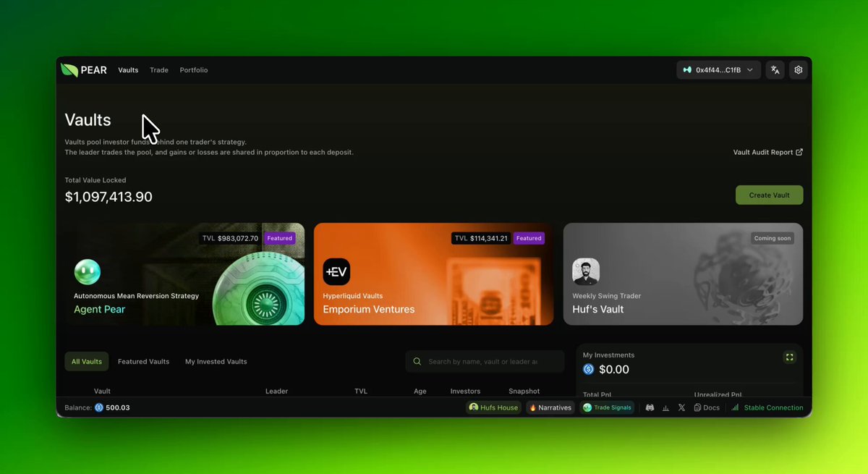Click the search by name or vault field
The height and width of the screenshot is (474, 868).
(x=485, y=361)
